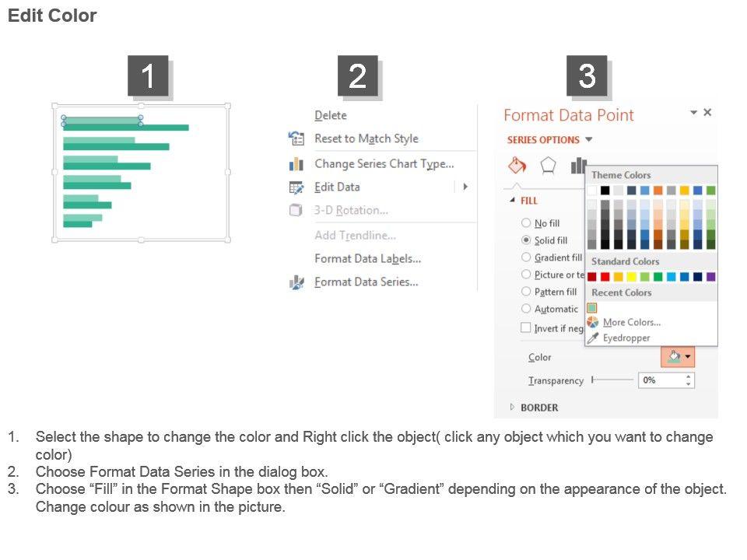This screenshot has width=747, height=560.
Task: Click the Eyedropper tool icon
Action: pyautogui.click(x=593, y=338)
